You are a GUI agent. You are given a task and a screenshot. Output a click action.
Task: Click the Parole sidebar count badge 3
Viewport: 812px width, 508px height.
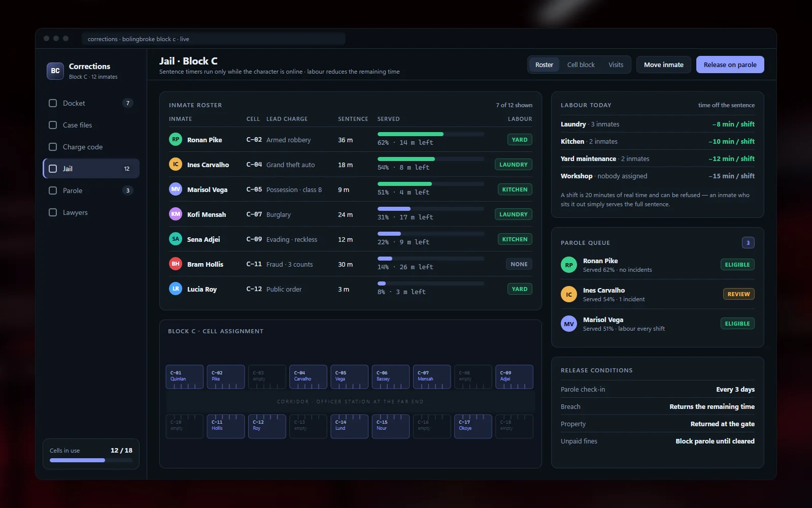(128, 190)
